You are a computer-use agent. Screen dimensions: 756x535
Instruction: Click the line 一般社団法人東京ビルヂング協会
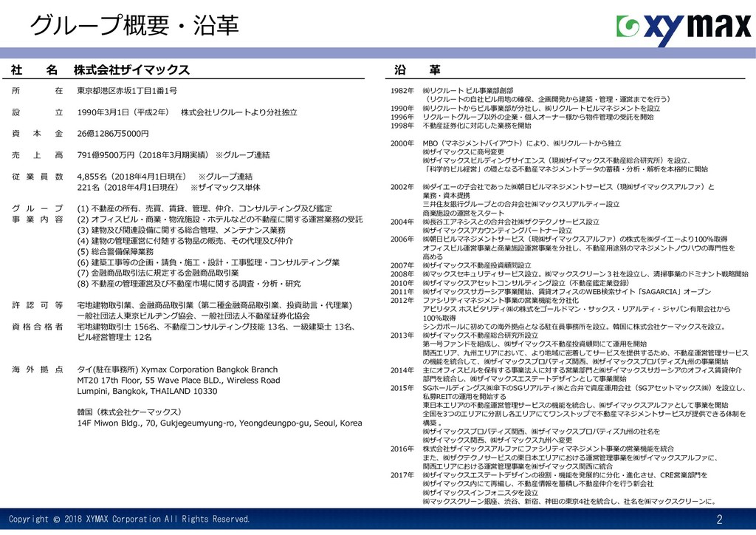[193, 316]
